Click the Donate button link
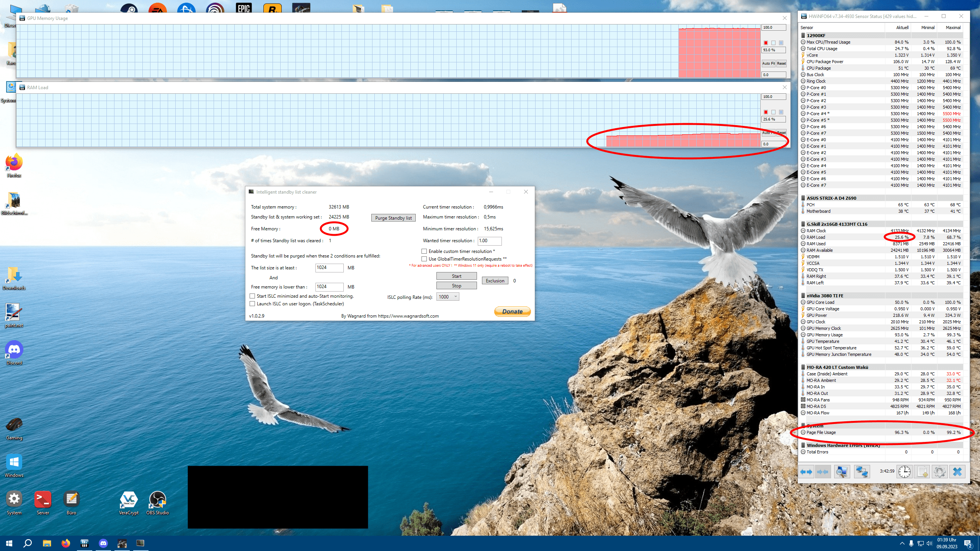 pos(512,311)
